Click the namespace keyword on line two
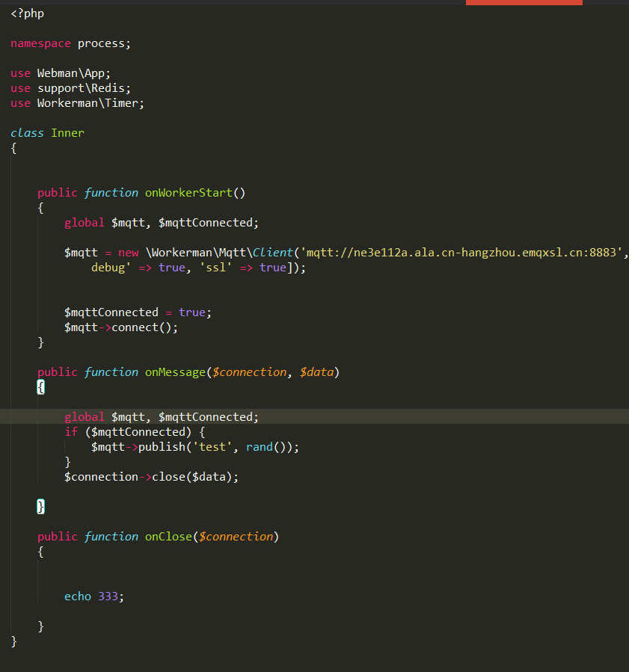Image resolution: width=629 pixels, height=672 pixels. point(40,43)
